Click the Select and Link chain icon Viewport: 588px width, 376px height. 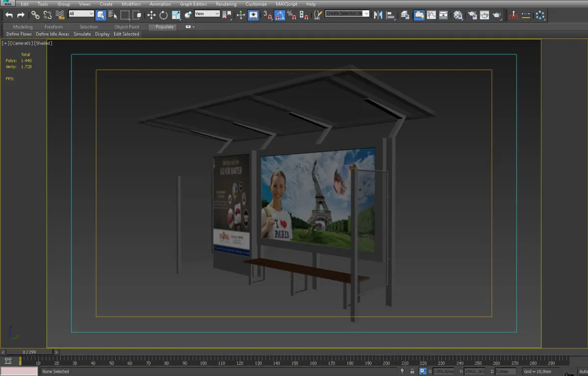(35, 15)
